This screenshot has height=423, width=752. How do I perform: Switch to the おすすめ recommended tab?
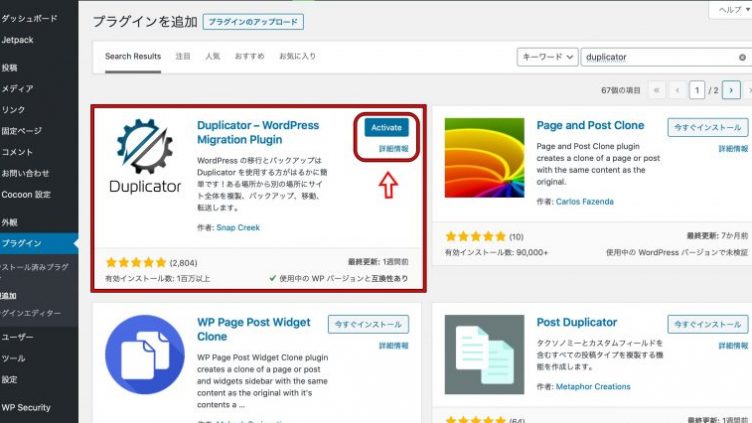pos(249,56)
